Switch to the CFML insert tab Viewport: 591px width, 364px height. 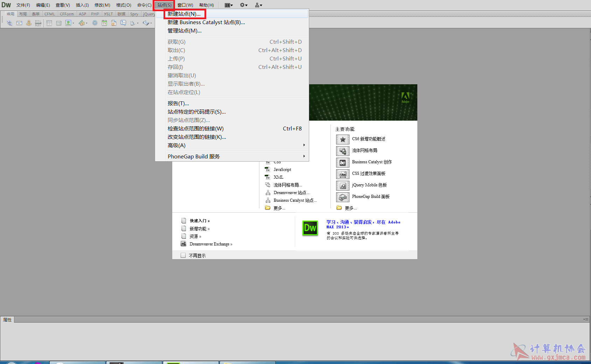(x=49, y=14)
